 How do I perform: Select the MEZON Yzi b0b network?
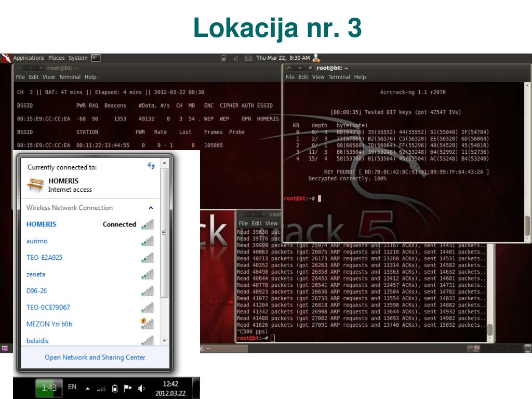(x=90, y=324)
